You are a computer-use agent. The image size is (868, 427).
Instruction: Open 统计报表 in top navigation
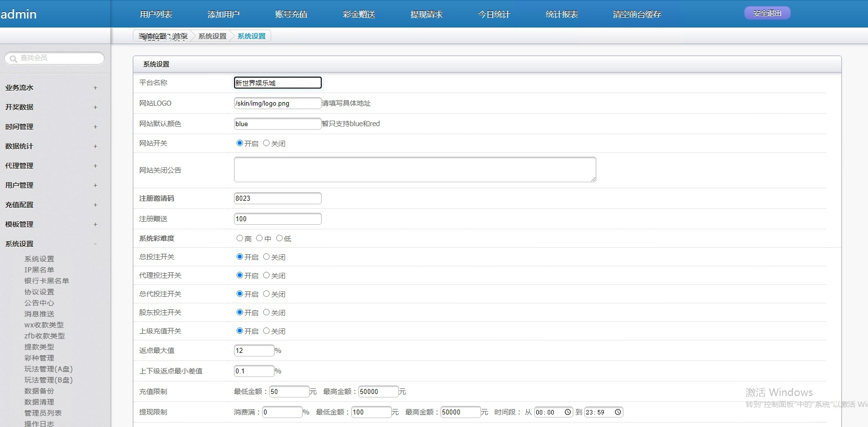click(x=562, y=15)
